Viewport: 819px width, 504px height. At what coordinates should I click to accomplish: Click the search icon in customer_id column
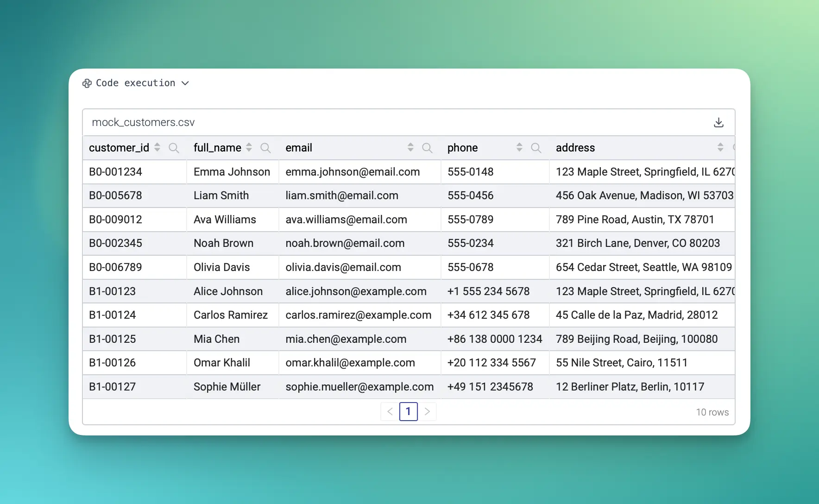pyautogui.click(x=174, y=148)
